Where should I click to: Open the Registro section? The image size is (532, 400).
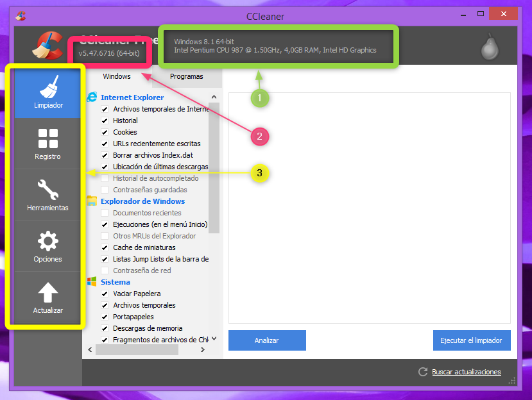tap(47, 144)
